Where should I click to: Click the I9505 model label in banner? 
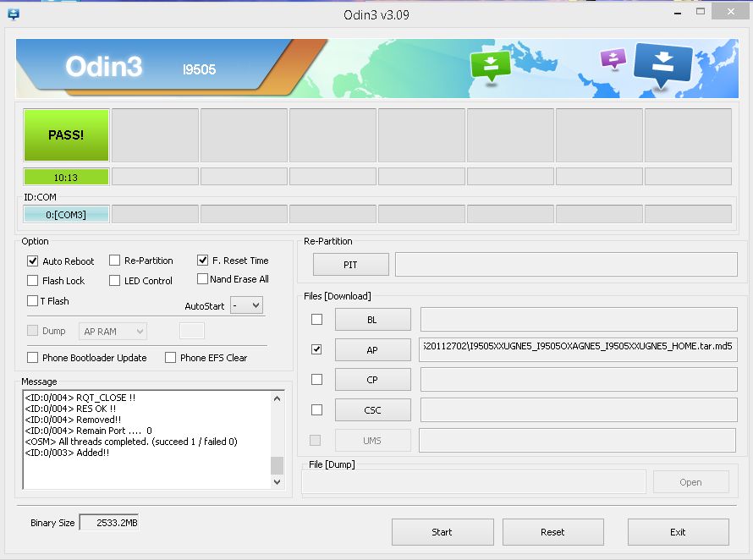[200, 69]
